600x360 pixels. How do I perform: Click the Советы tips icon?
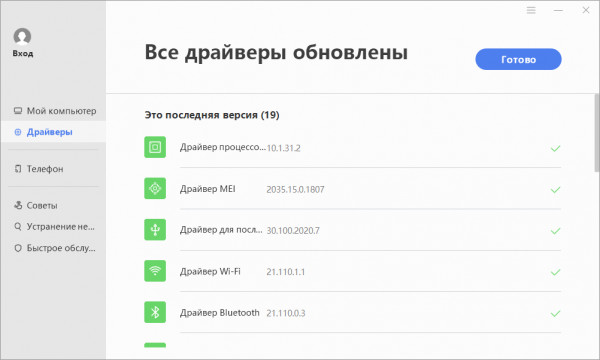[x=18, y=205]
